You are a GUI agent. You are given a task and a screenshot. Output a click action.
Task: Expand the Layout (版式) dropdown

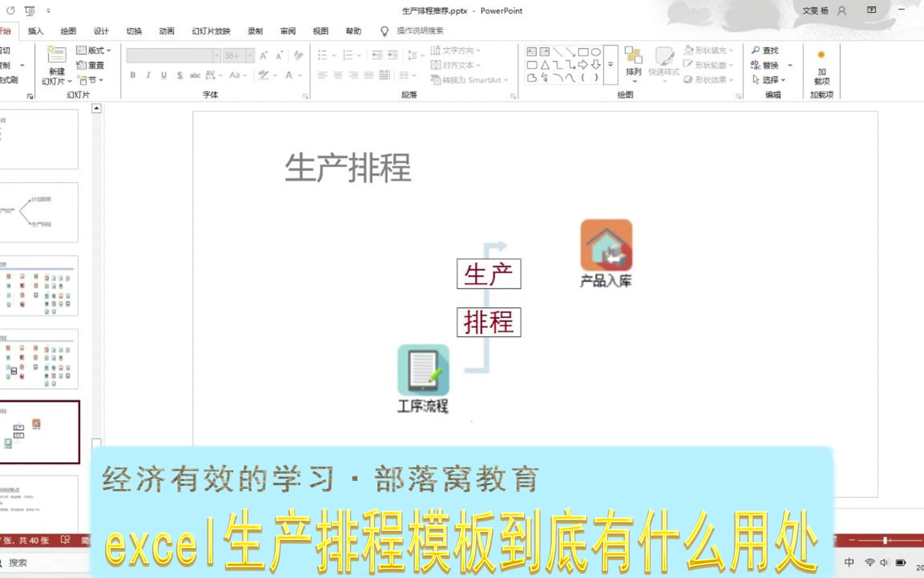click(x=94, y=50)
